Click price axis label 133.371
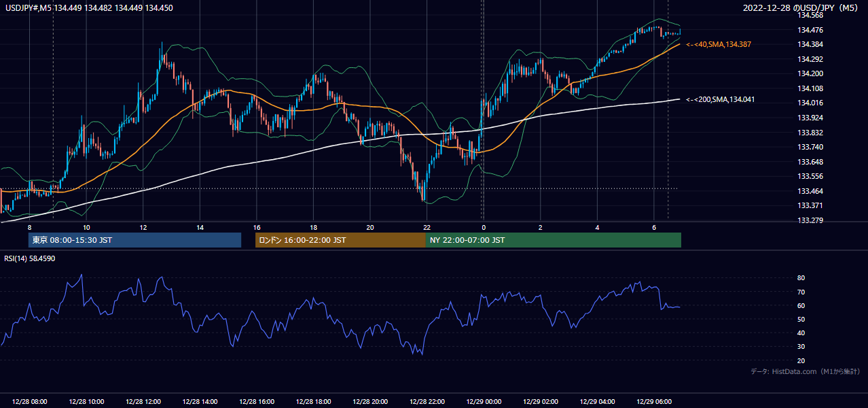This screenshot has width=868, height=408. (x=811, y=205)
